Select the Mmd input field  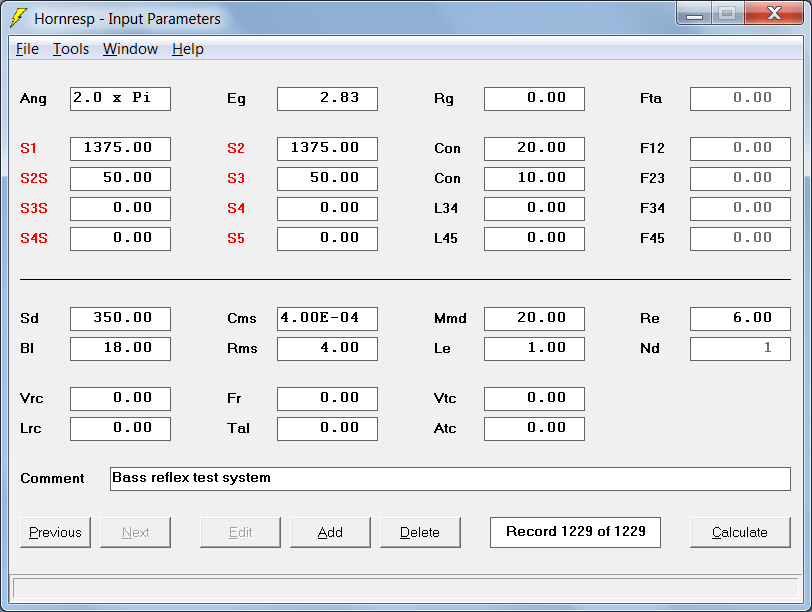coord(534,318)
